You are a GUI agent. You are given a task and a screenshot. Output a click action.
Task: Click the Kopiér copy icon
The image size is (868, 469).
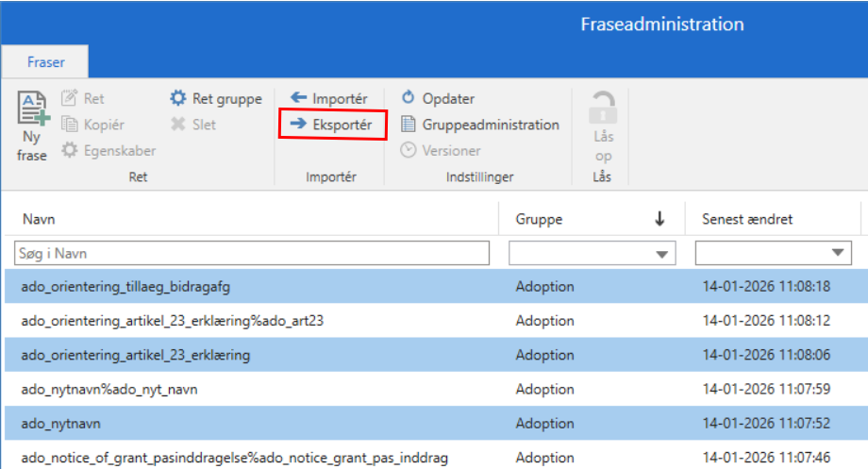[69, 124]
